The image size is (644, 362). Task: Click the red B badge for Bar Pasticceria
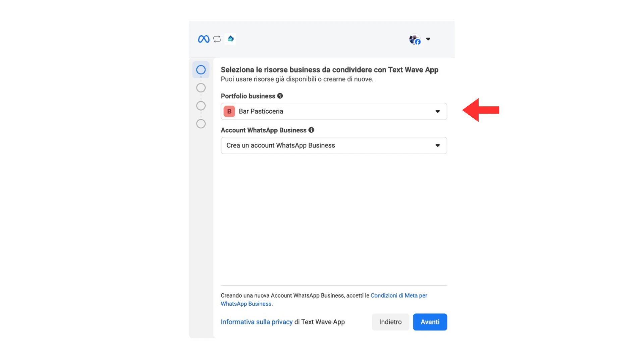[x=229, y=111]
